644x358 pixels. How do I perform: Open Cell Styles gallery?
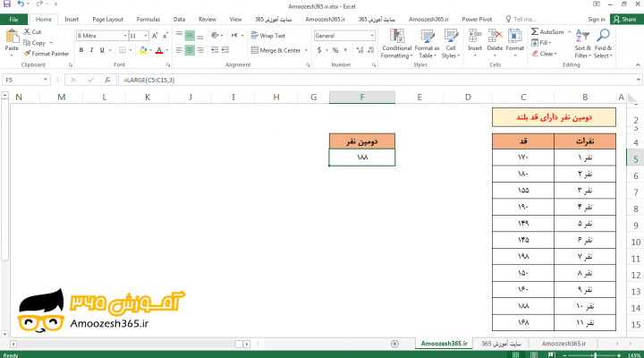[451, 44]
